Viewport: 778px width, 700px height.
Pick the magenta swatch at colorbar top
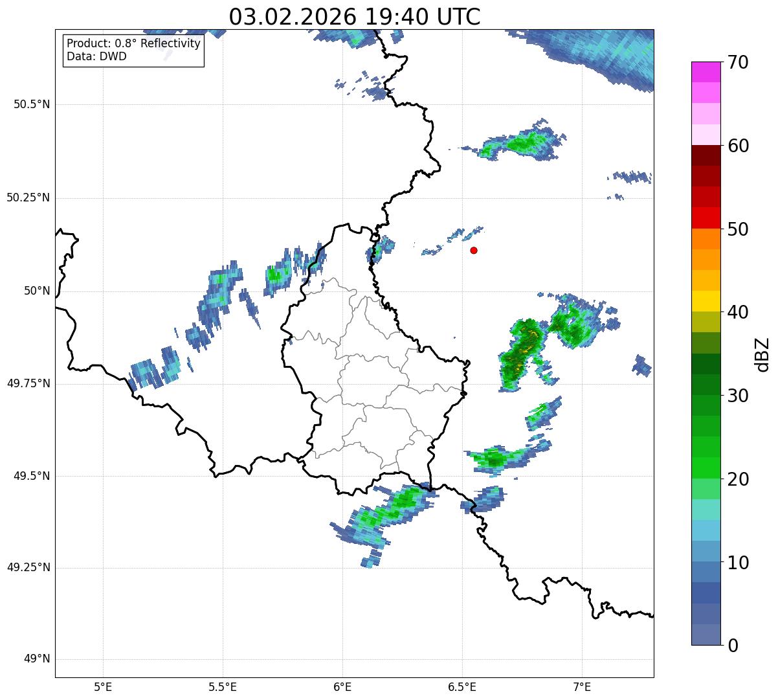tap(706, 72)
